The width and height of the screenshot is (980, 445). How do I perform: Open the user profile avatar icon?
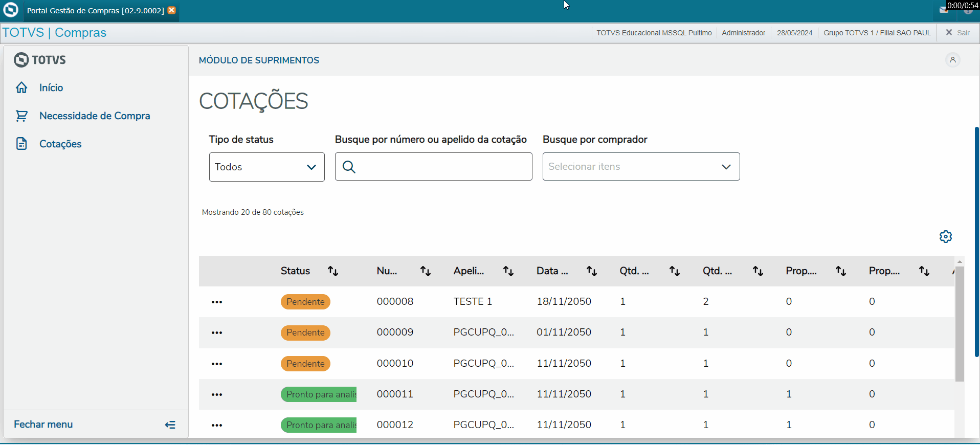pyautogui.click(x=953, y=60)
